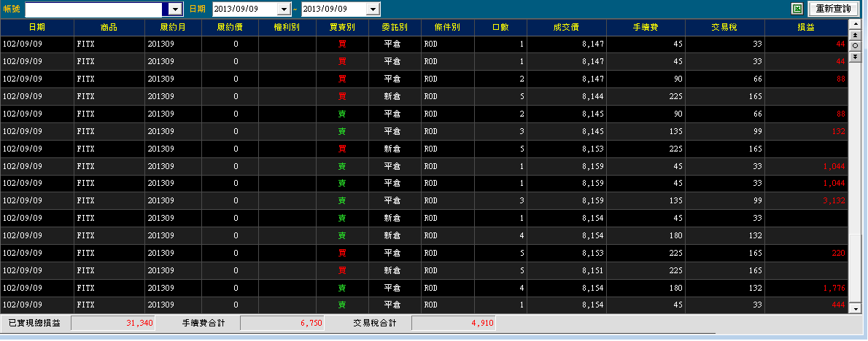The image size is (868, 341).
Task: Select the profit cell showing 3,132
Action: 806,200
